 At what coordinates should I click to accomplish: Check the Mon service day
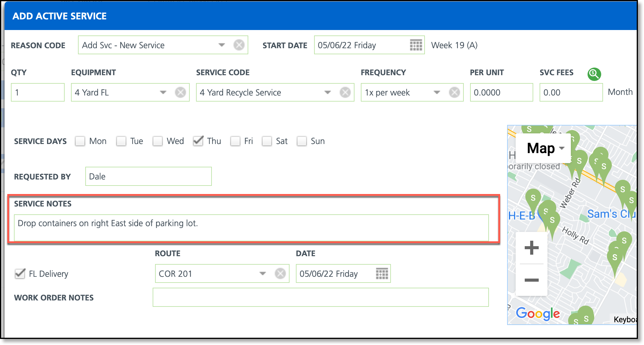[x=80, y=141]
